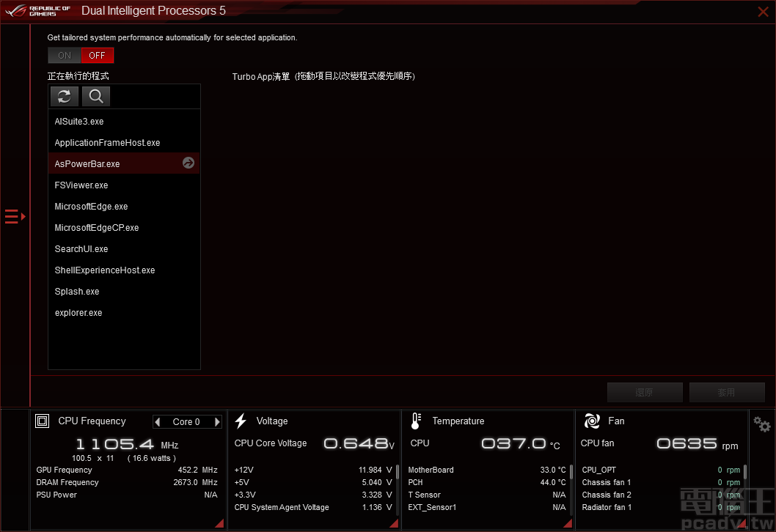776x532 pixels.
Task: Click the 還原 (restore) button
Action: pos(645,392)
